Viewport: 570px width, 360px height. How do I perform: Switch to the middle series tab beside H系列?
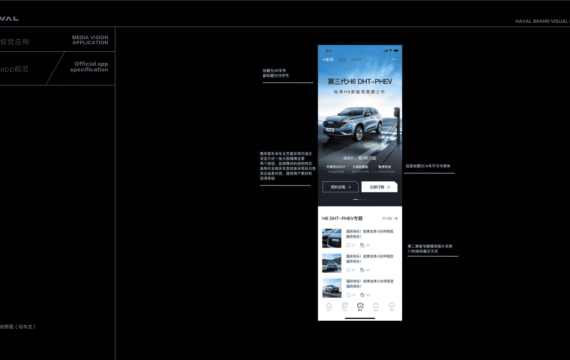[x=342, y=60]
